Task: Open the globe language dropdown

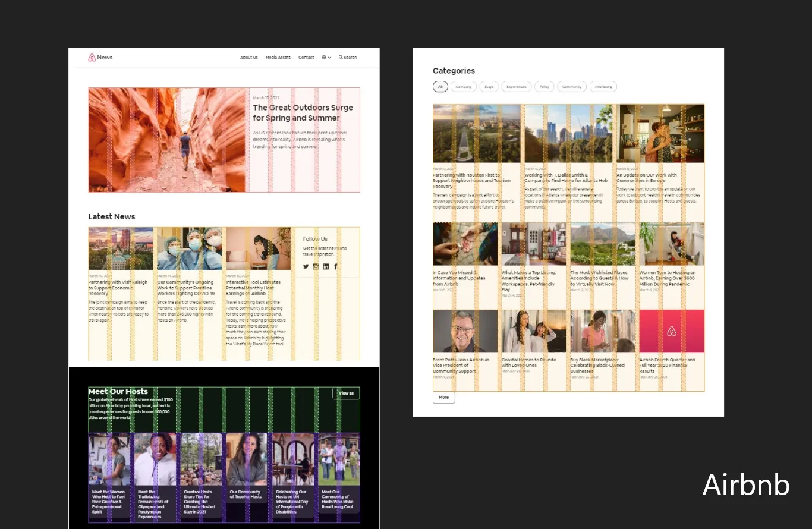Action: [326, 58]
